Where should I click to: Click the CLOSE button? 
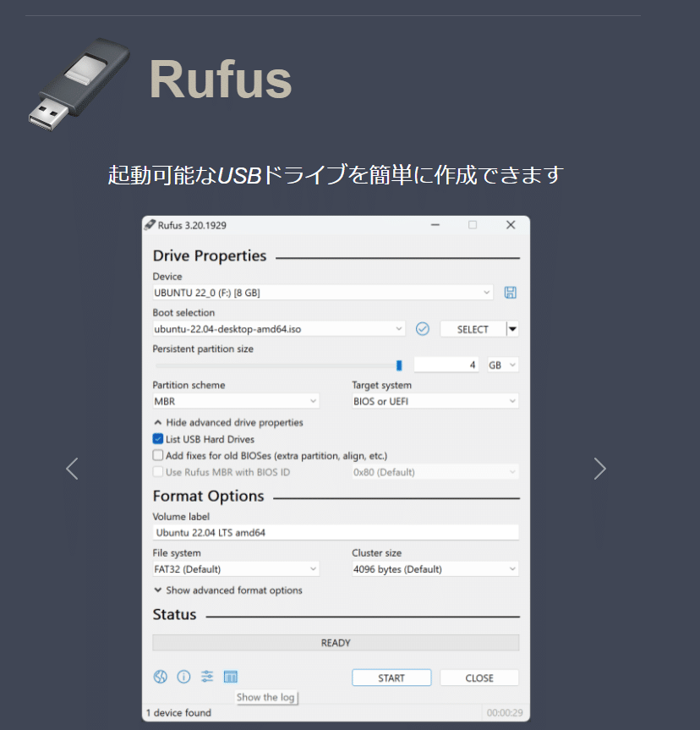point(479,678)
